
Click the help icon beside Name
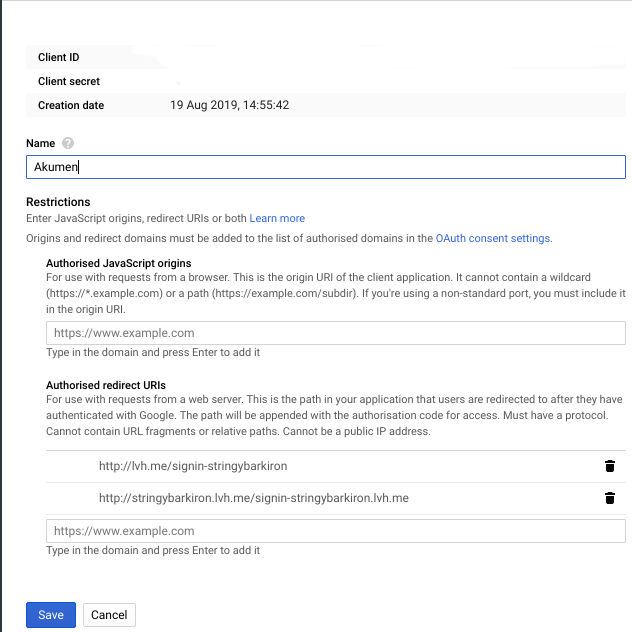(68, 144)
